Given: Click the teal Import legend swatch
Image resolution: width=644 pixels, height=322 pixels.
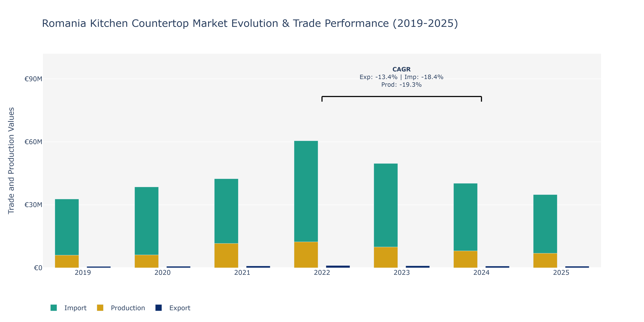Looking at the screenshot, I should coord(54,308).
